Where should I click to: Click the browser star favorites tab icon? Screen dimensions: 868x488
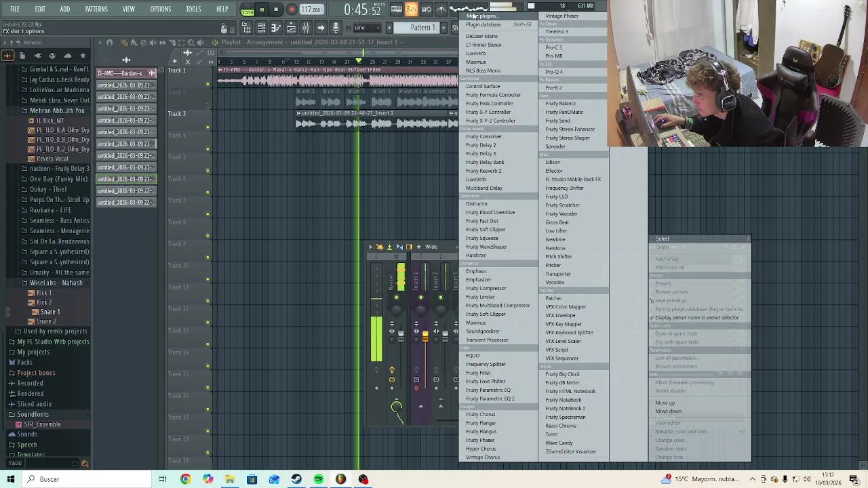(x=83, y=56)
